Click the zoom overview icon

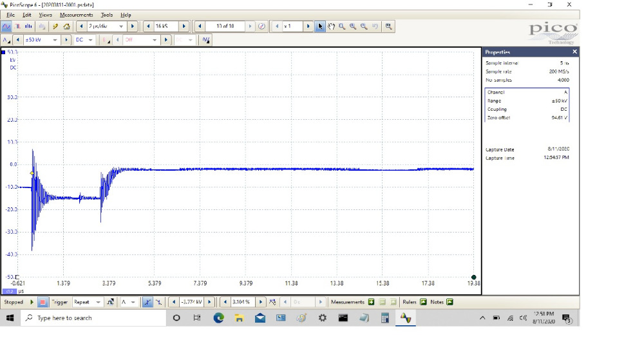click(388, 26)
